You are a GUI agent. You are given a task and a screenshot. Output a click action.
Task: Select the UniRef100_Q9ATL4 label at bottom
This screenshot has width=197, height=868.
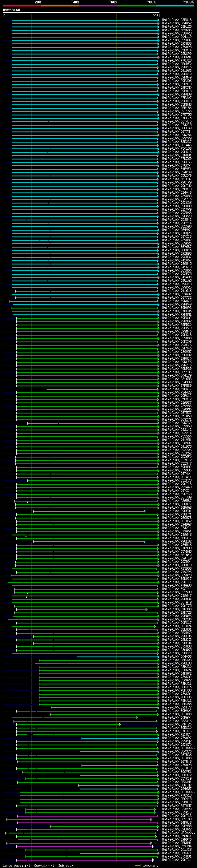176,860
